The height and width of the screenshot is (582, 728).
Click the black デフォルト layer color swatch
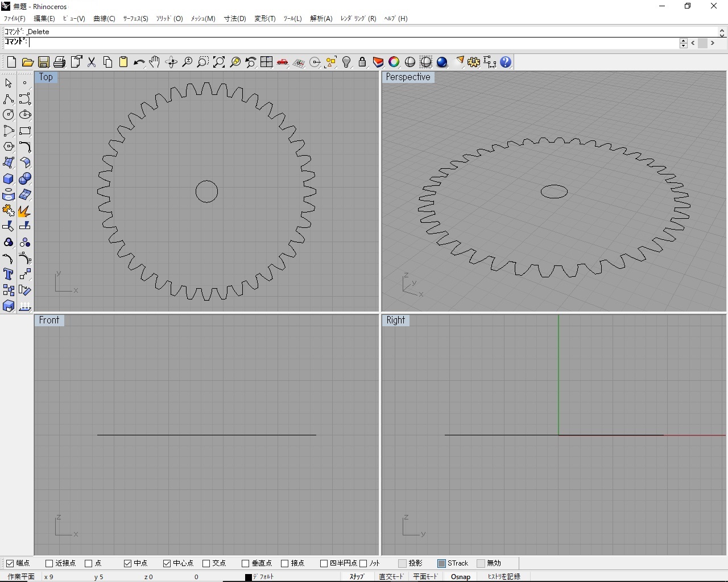click(249, 577)
